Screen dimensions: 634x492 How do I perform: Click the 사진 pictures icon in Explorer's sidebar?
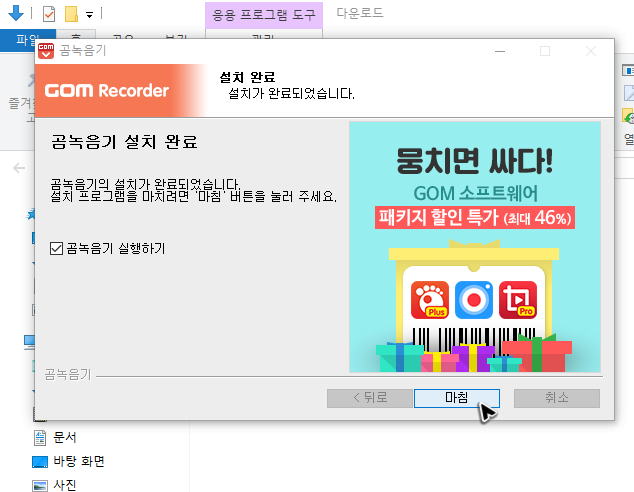[x=40, y=486]
